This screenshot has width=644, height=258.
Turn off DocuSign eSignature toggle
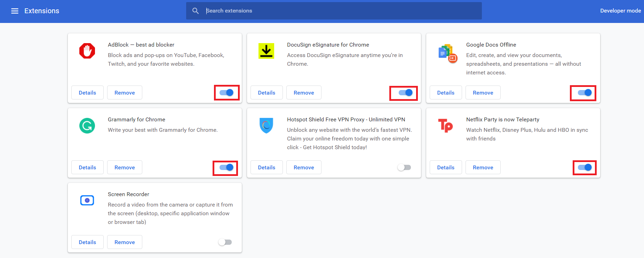pyautogui.click(x=406, y=92)
